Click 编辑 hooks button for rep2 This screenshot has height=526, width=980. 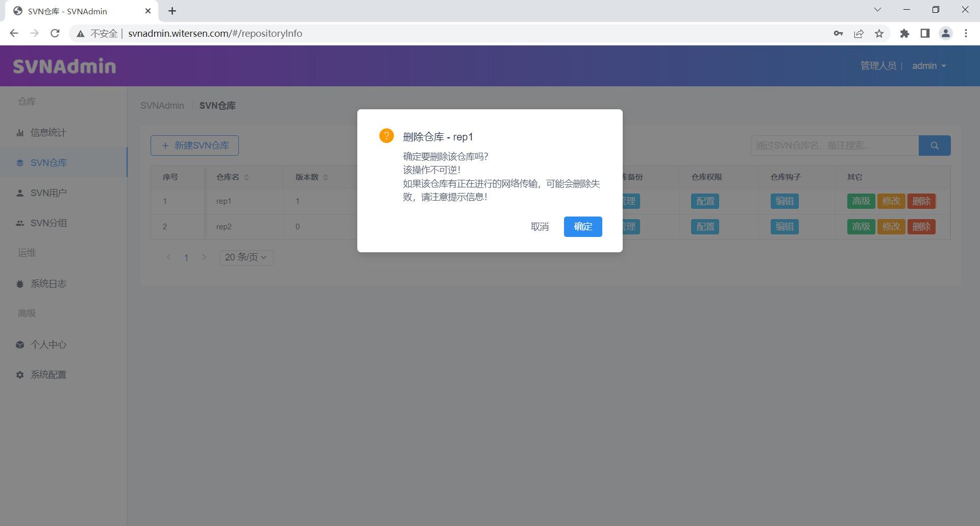click(785, 227)
